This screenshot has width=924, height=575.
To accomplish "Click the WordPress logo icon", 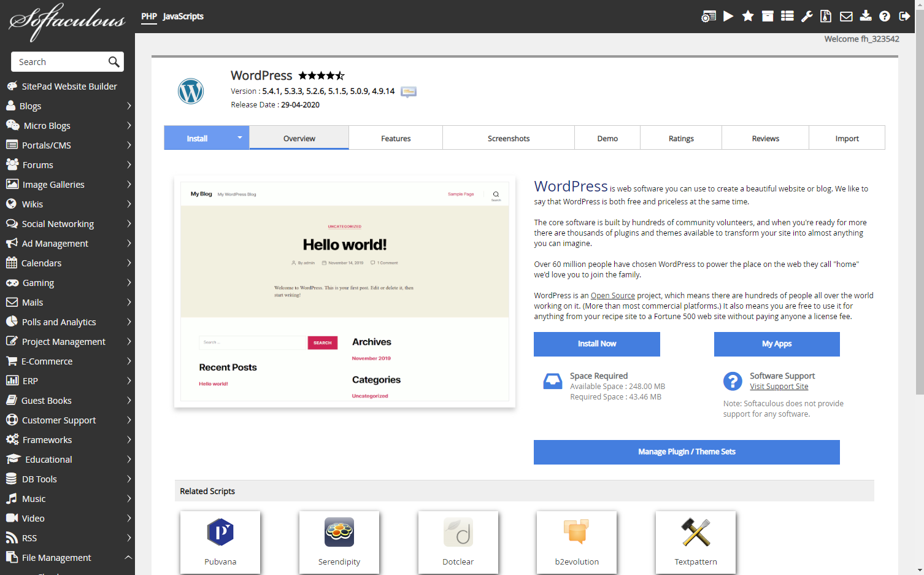I will (191, 91).
